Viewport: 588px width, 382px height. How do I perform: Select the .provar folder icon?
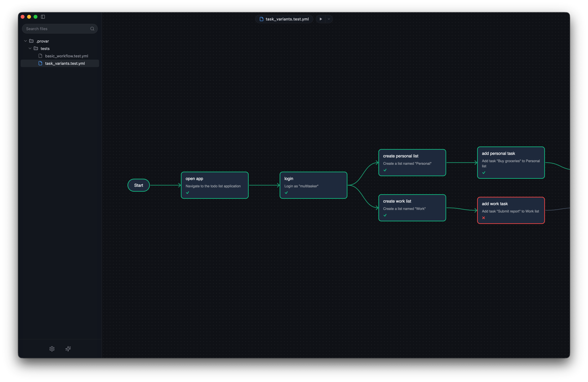point(31,41)
